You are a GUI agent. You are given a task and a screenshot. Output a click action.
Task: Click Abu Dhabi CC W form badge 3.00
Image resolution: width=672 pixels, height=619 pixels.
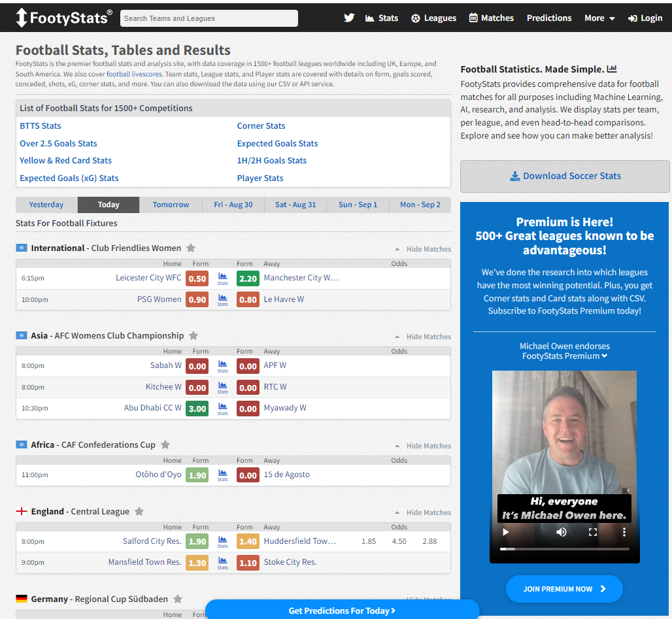pyautogui.click(x=197, y=409)
